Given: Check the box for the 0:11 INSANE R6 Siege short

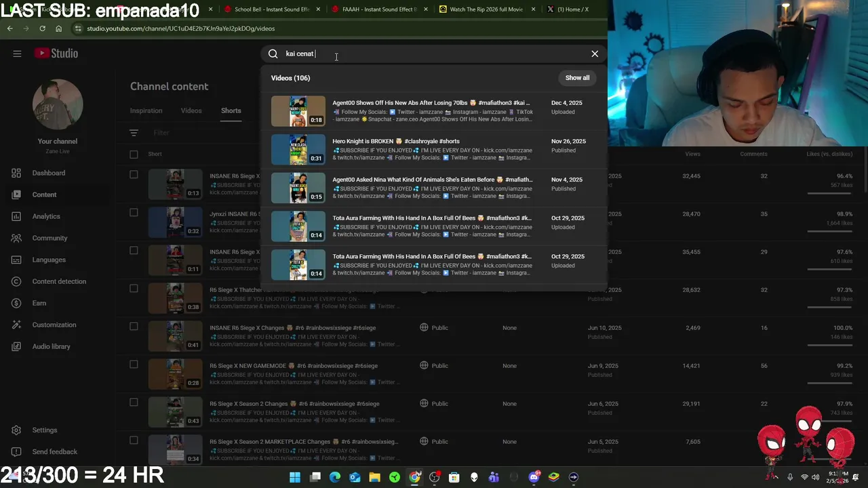Looking at the screenshot, I should pyautogui.click(x=134, y=250).
